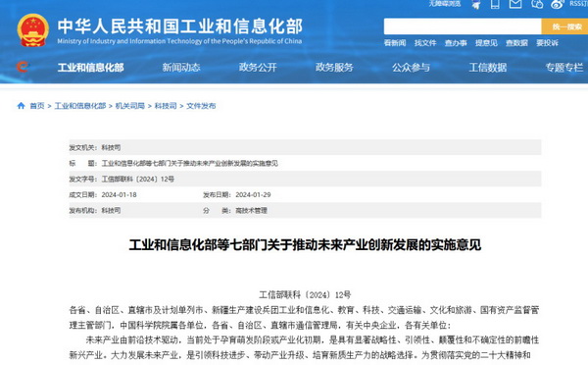
Task: Open 政务公开 navigation tab
Action: coord(258,68)
